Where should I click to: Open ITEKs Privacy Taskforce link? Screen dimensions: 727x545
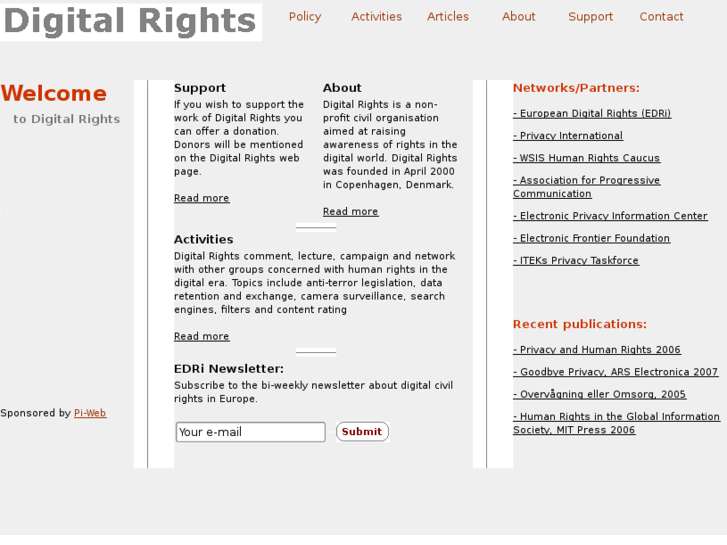click(576, 261)
